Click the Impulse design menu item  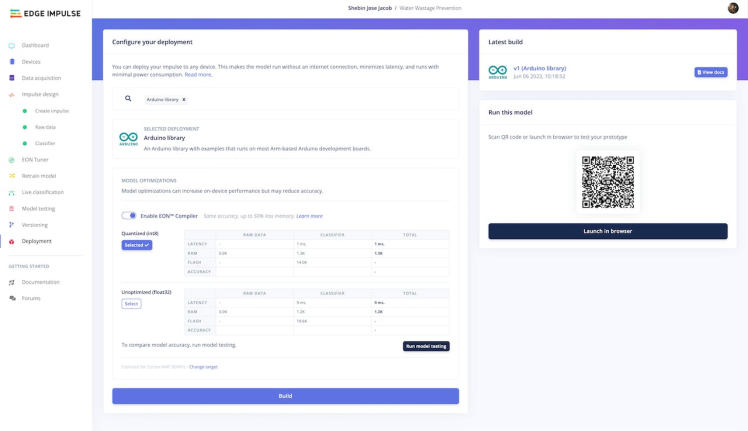(x=40, y=95)
